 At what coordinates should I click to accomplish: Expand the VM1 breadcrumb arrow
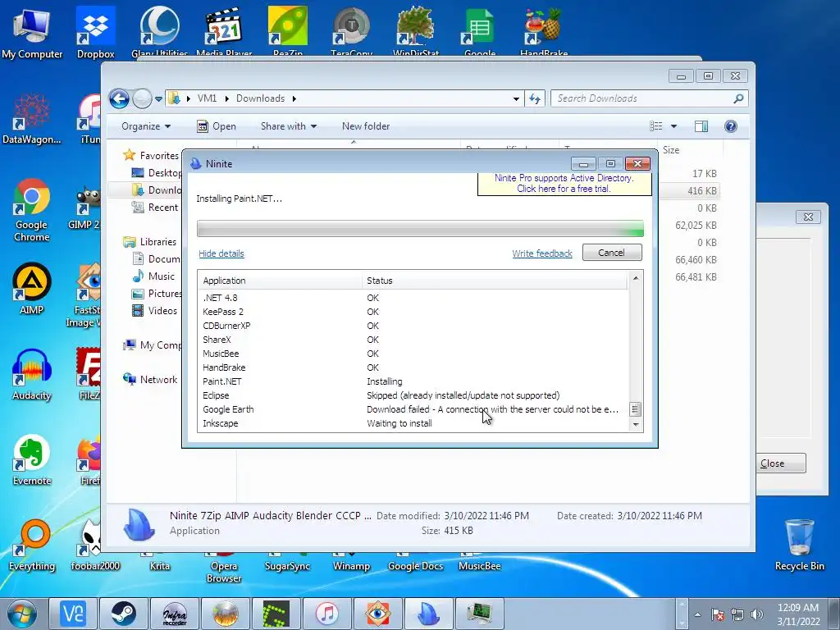[226, 98]
